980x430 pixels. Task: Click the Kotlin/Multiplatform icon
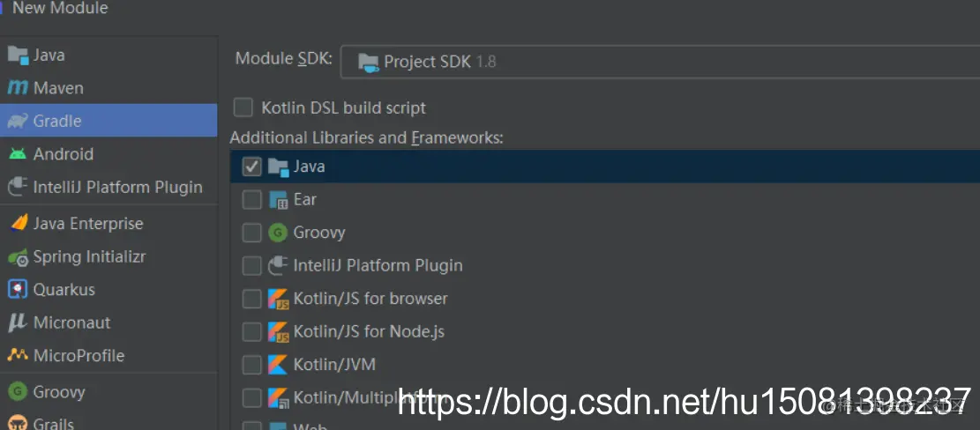278,397
